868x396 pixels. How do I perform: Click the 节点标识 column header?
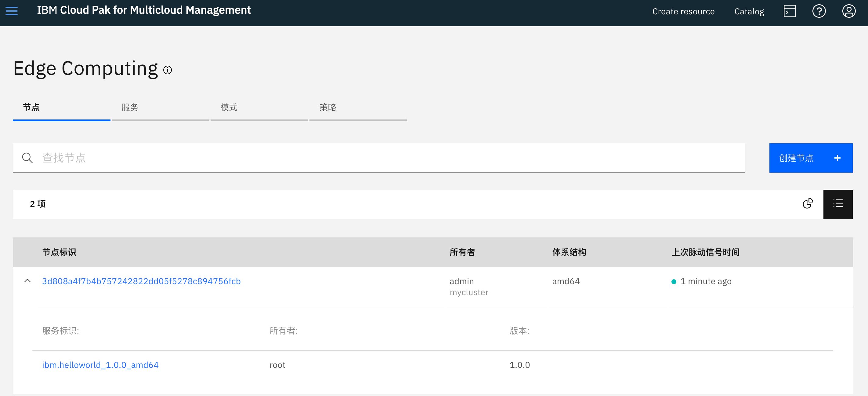tap(59, 252)
